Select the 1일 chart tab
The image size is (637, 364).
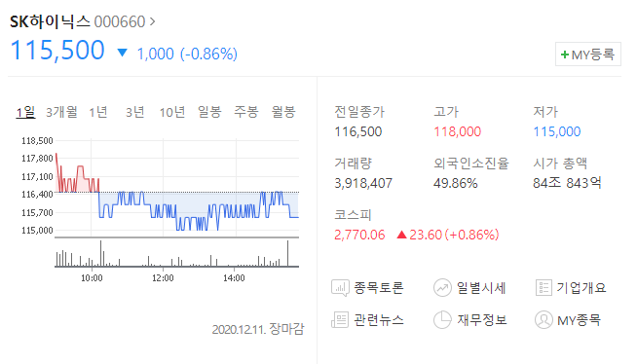(x=25, y=112)
